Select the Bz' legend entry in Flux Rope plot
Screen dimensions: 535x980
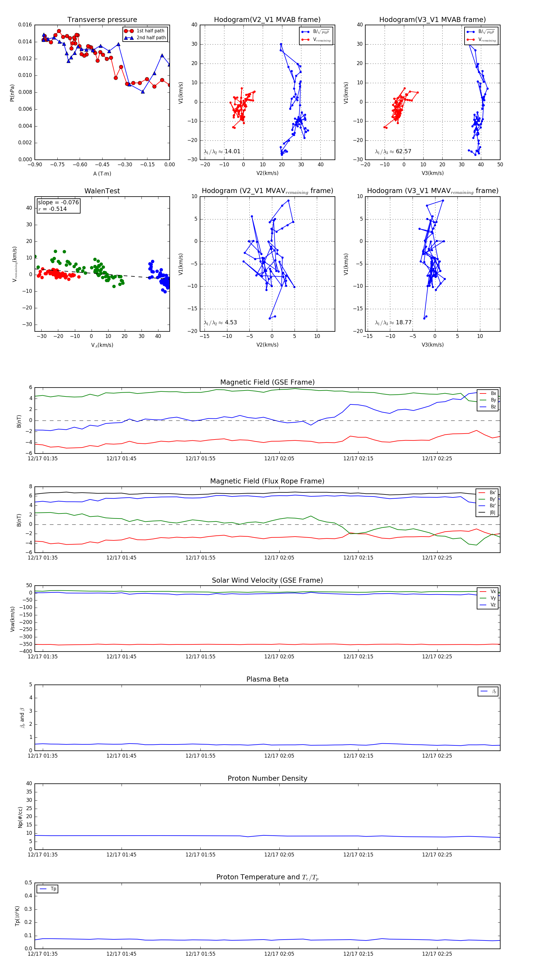(x=487, y=506)
